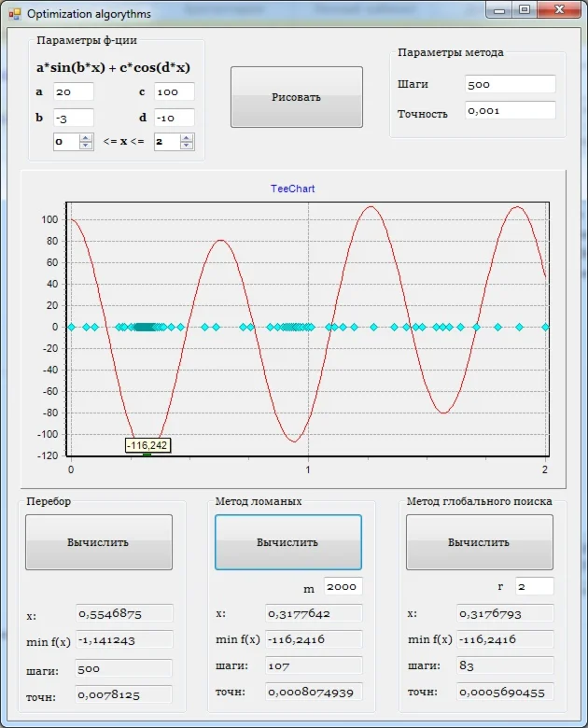Click Вычислить under Перебор
This screenshot has width=588, height=728.
(98, 542)
